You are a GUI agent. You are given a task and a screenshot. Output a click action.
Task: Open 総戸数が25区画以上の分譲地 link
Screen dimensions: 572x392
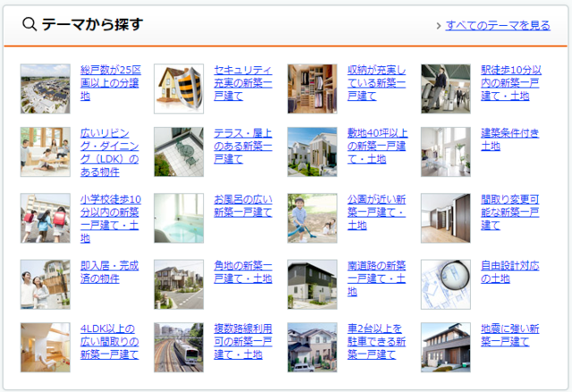pos(111,82)
